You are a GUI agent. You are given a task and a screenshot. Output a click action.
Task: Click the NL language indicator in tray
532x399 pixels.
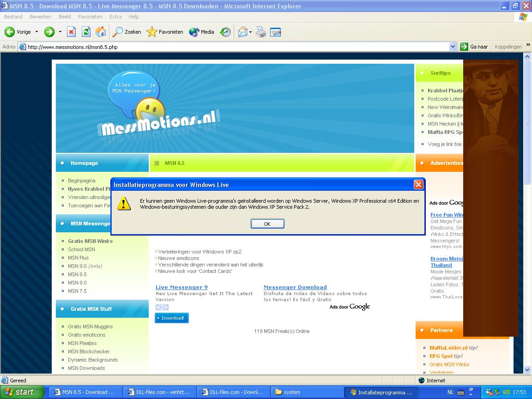click(x=450, y=392)
